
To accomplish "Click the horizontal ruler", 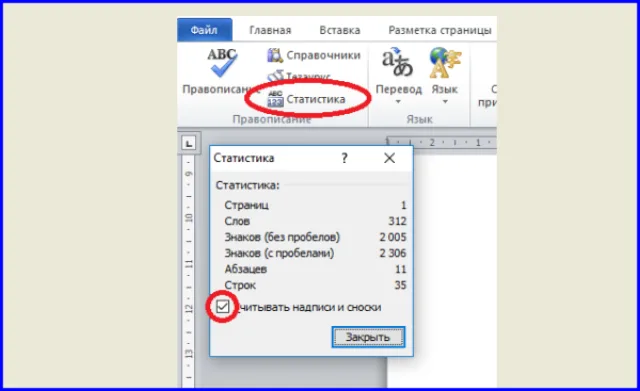I will pos(441,142).
